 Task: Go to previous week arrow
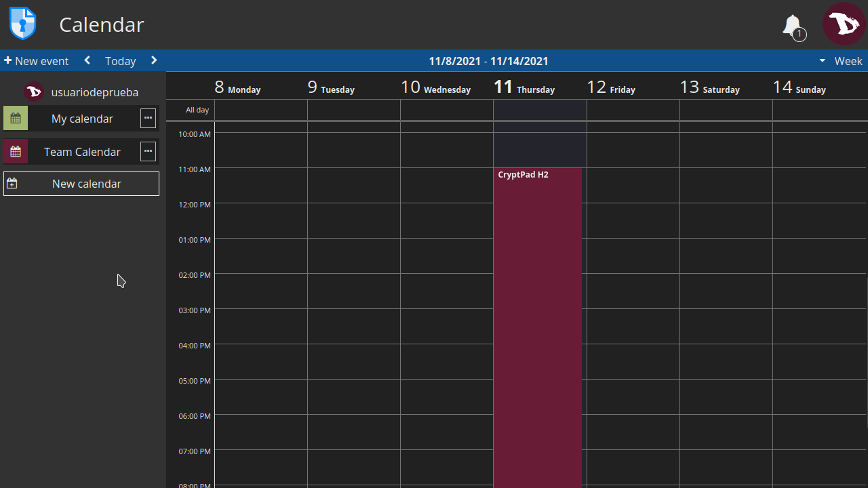coord(87,61)
